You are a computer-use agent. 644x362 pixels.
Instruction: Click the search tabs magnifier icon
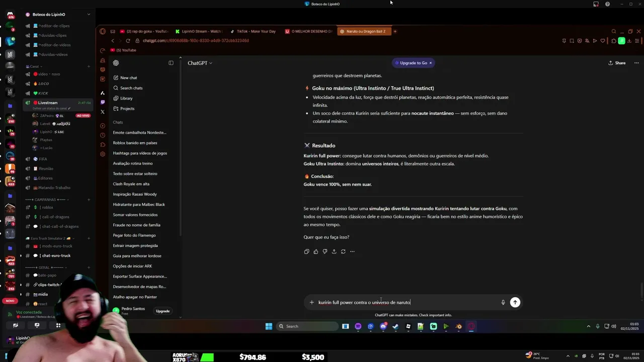(614, 31)
